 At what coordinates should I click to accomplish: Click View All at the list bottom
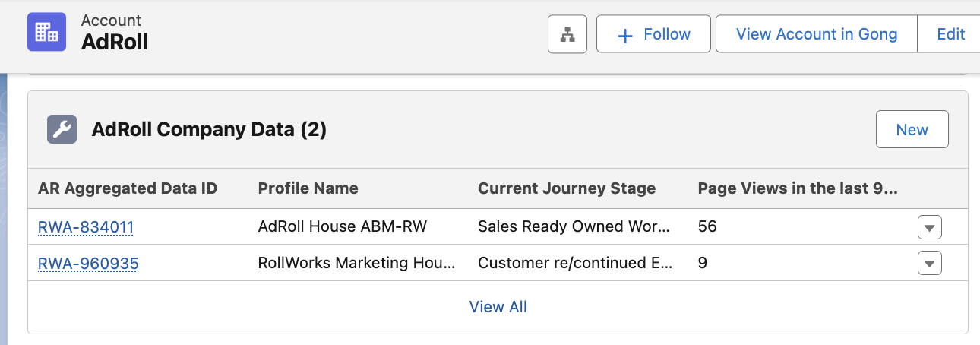498,307
